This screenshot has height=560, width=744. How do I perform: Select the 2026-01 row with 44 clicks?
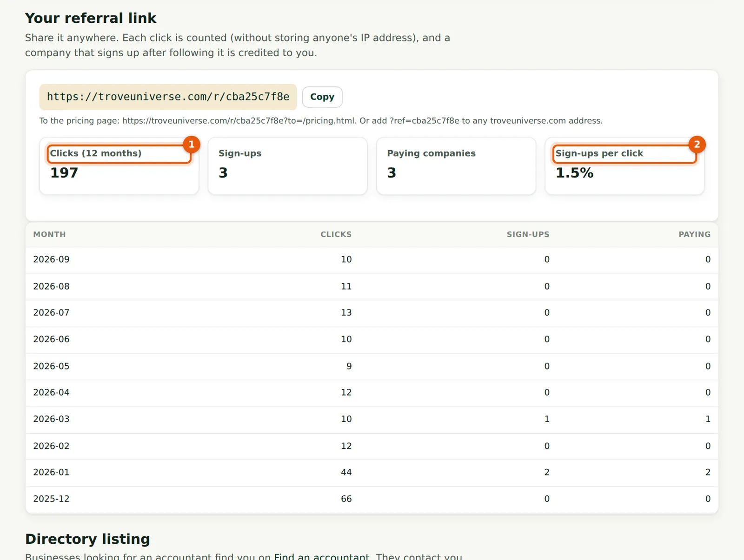tap(372, 473)
